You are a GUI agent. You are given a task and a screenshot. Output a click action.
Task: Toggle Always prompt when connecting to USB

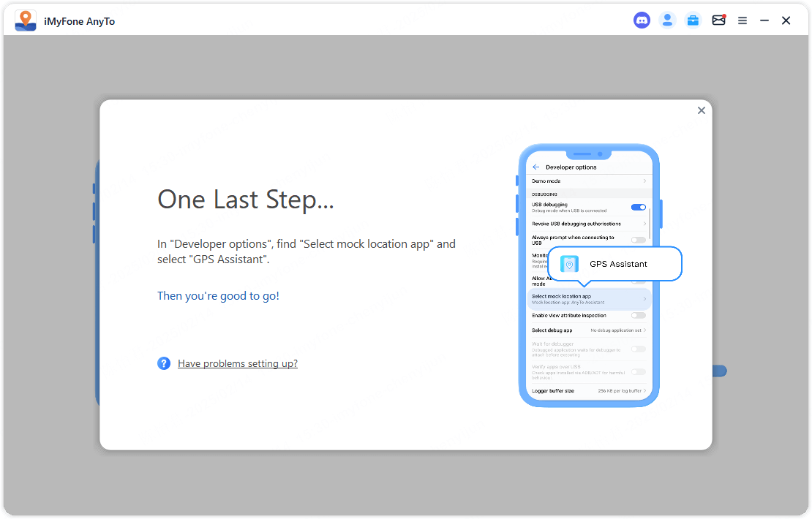(x=638, y=240)
